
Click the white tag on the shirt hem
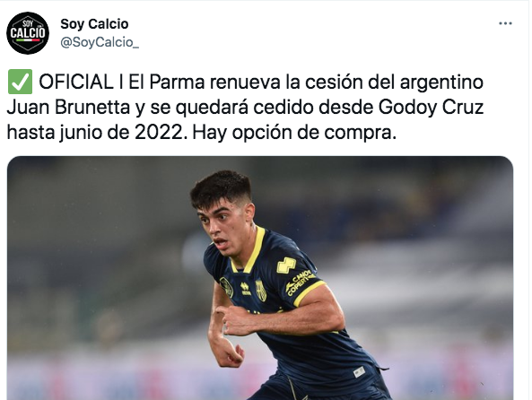359,372
